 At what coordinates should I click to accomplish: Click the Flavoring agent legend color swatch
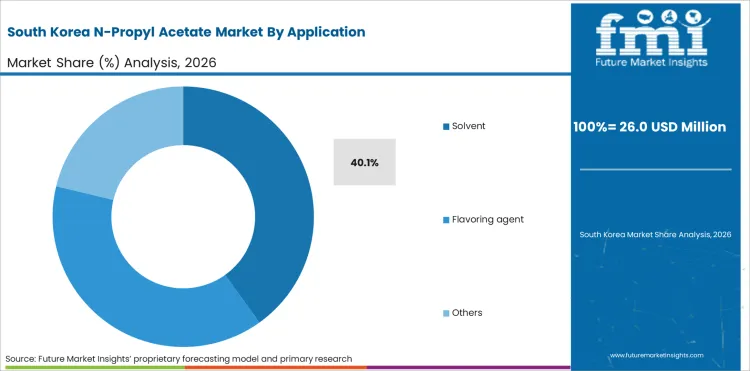[x=446, y=220]
